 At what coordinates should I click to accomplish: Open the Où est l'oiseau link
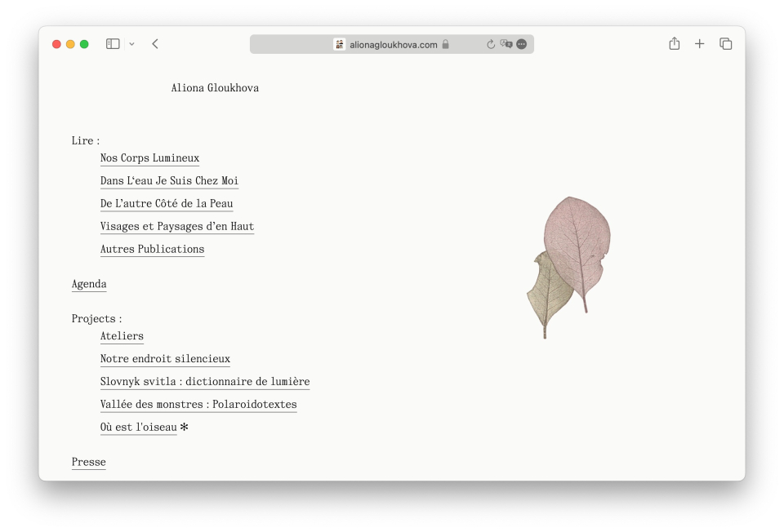pyautogui.click(x=139, y=428)
